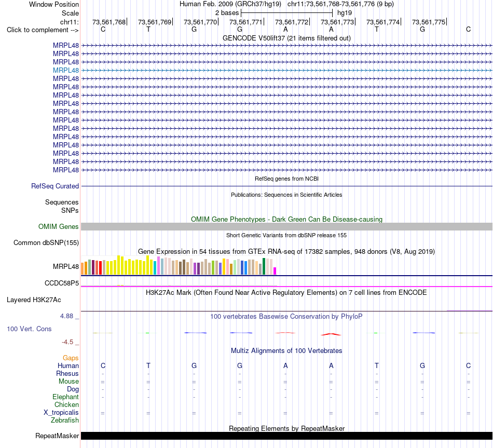Select the X_tropicalis alignment row label
The height and width of the screenshot is (448, 493).
pyautogui.click(x=61, y=412)
